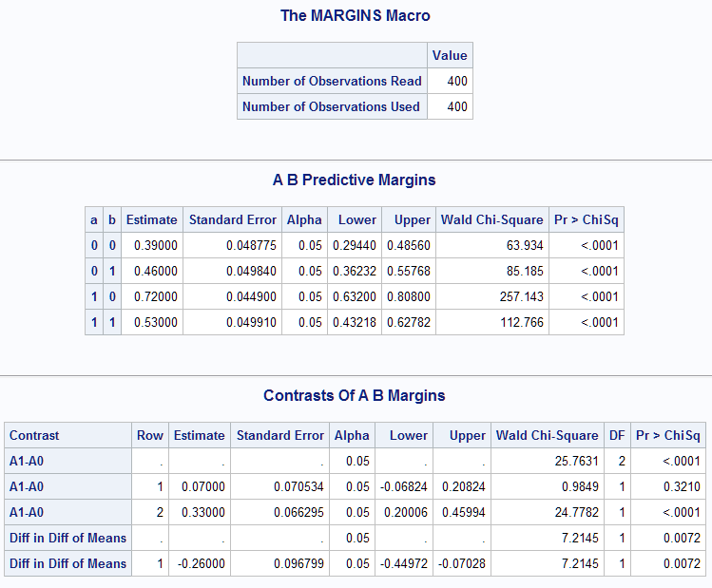
Task: Click standard error value 0.049910
Action: (x=251, y=322)
